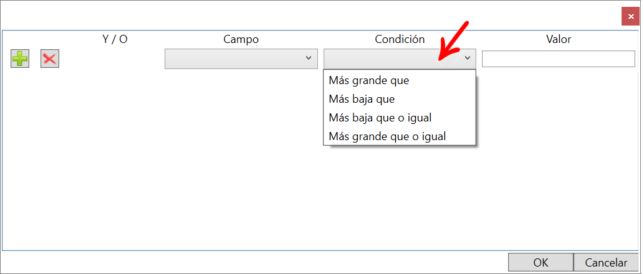644x274 pixels.
Task: Click the chevron arrow of Condición dropdown
Action: click(468, 59)
